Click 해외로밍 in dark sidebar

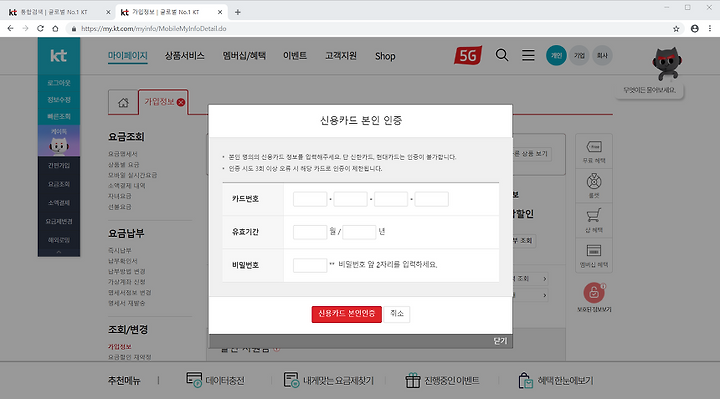click(x=59, y=240)
